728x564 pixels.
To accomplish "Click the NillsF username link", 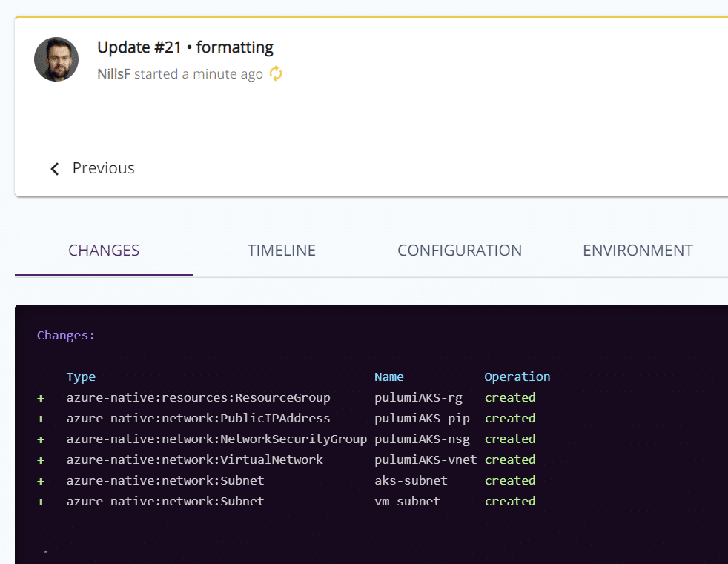I will click(x=113, y=74).
